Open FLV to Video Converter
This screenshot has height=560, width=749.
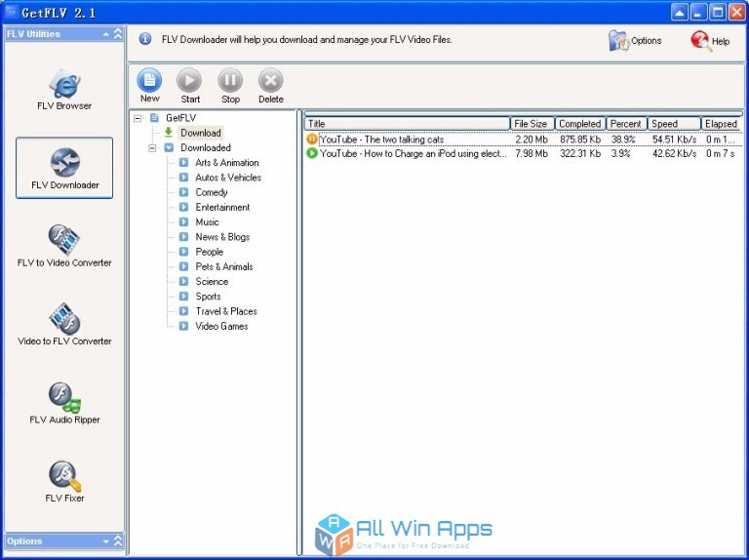[64, 246]
